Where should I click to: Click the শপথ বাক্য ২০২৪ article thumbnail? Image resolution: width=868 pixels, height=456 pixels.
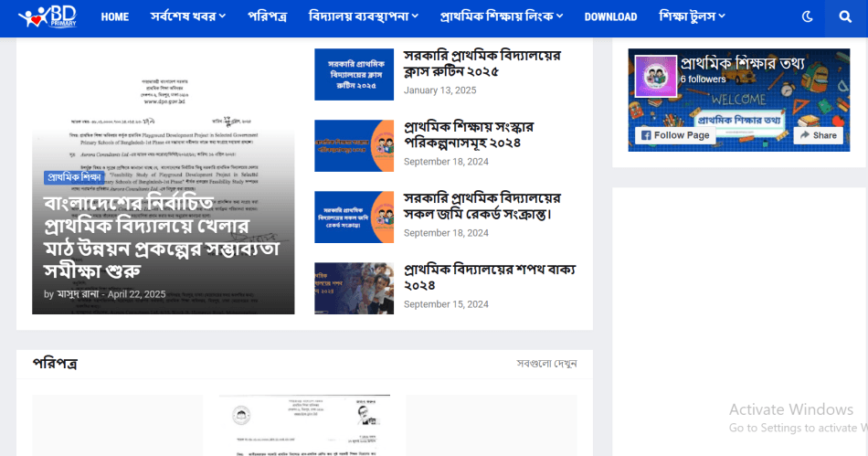[x=354, y=288]
